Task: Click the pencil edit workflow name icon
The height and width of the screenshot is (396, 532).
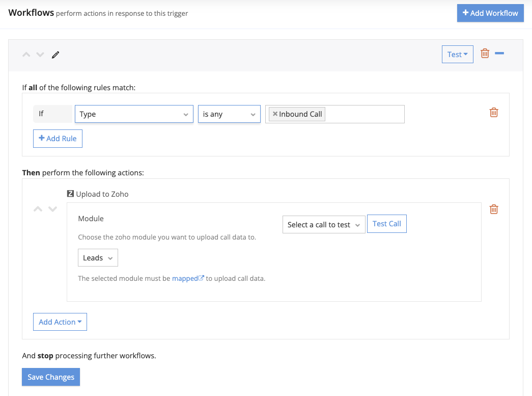Action: 55,55
